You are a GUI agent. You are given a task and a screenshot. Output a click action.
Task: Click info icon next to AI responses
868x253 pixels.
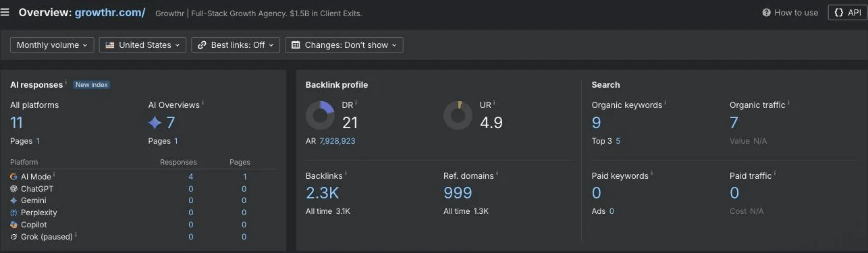[x=66, y=83]
